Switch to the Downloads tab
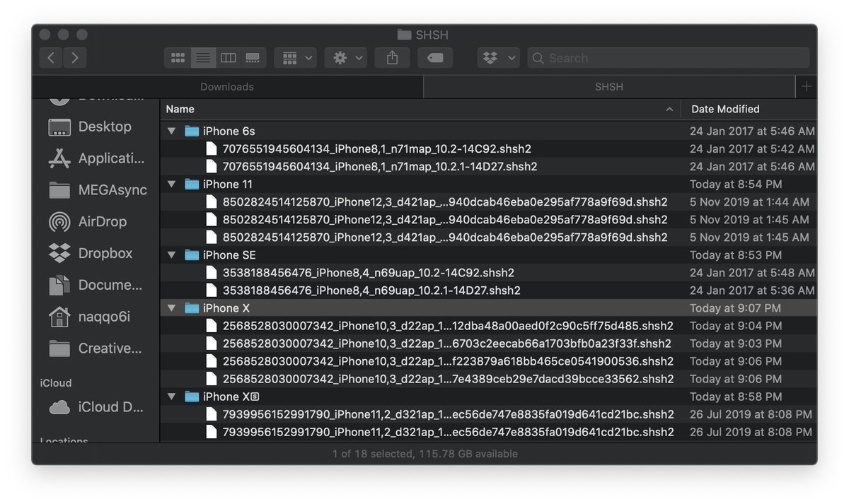 point(227,87)
